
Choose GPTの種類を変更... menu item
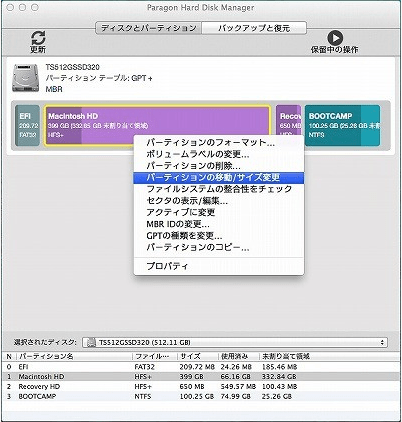[219, 236]
